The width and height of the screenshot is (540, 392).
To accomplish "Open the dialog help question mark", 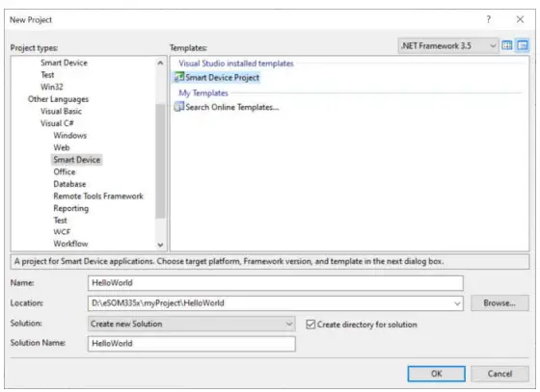I will [x=488, y=19].
